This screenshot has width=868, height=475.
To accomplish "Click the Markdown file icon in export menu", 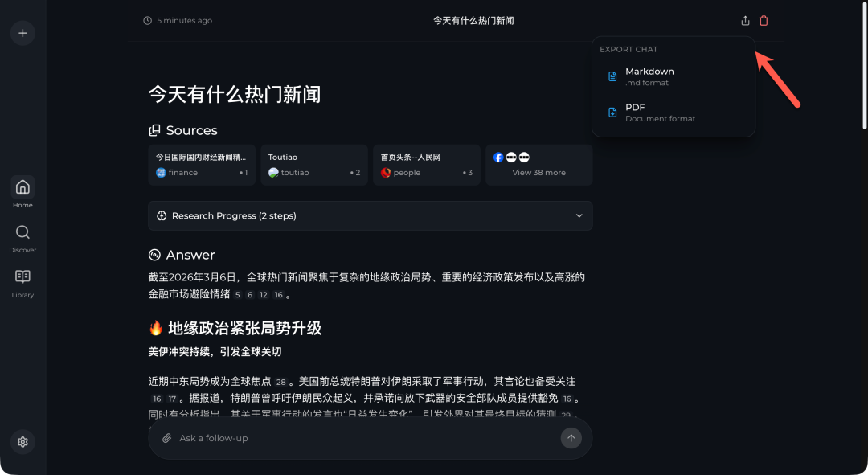I will click(612, 76).
